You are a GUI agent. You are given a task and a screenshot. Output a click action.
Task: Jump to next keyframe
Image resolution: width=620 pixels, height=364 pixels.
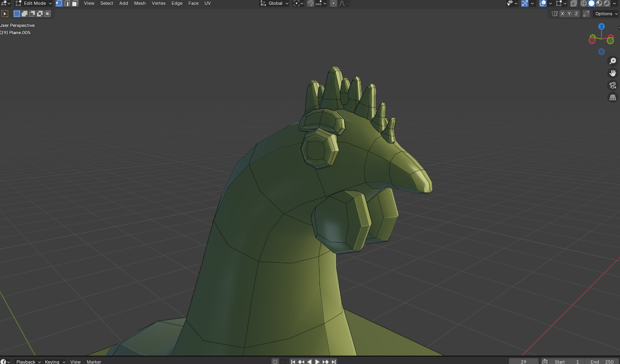pos(325,362)
